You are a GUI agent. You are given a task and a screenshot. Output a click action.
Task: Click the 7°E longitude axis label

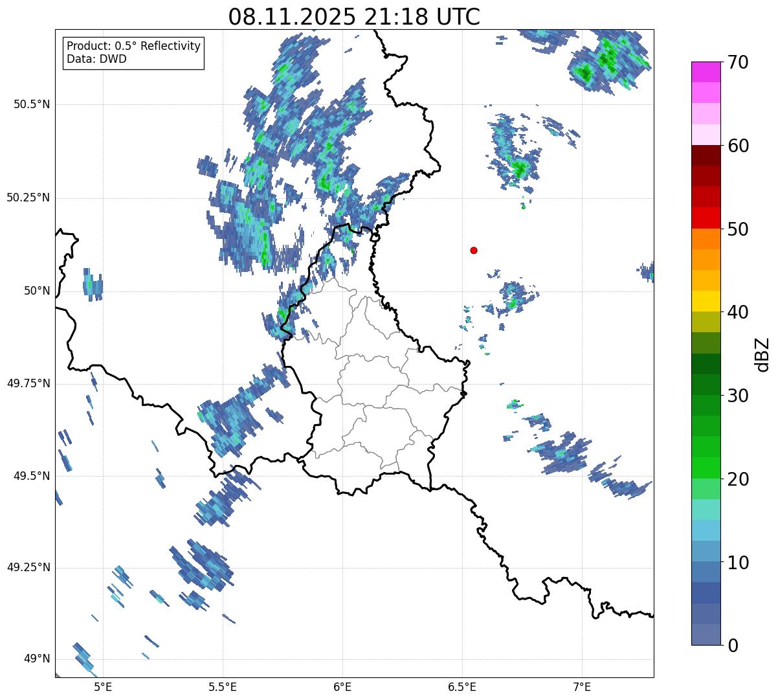coord(582,686)
